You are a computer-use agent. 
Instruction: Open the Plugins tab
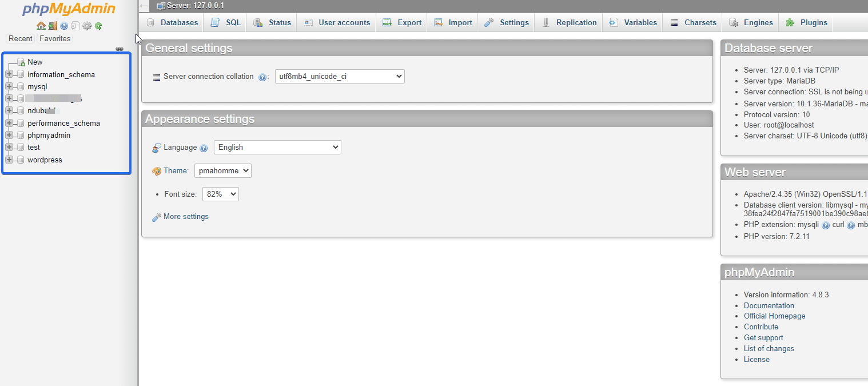(x=806, y=22)
